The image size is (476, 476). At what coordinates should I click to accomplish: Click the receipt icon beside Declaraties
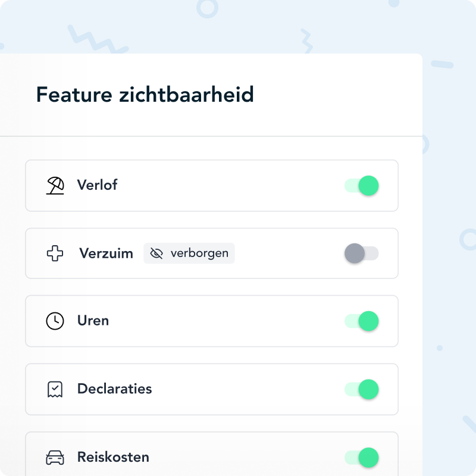(55, 389)
